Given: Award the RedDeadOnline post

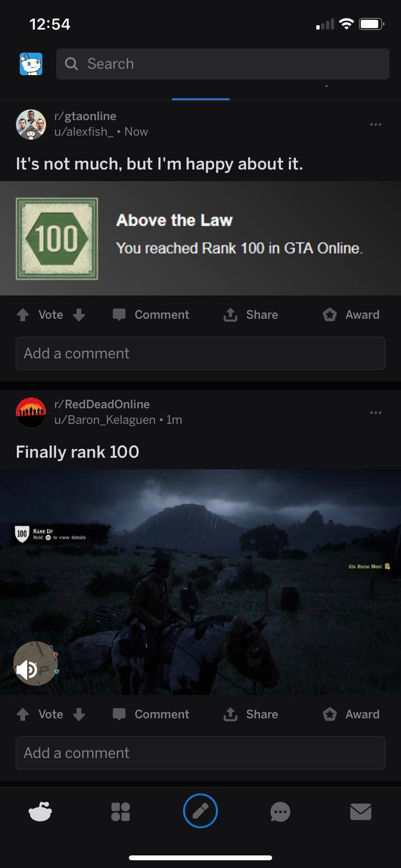Looking at the screenshot, I should [351, 714].
